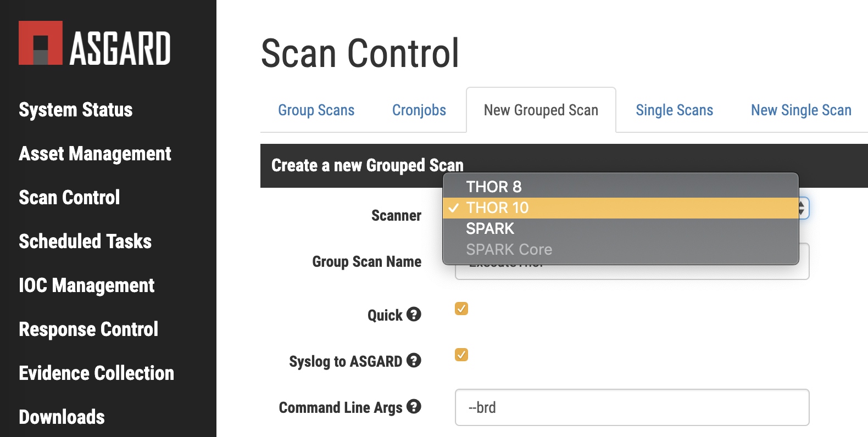This screenshot has width=868, height=437.
Task: Click help icon next to Command Line Args
Action: click(414, 407)
